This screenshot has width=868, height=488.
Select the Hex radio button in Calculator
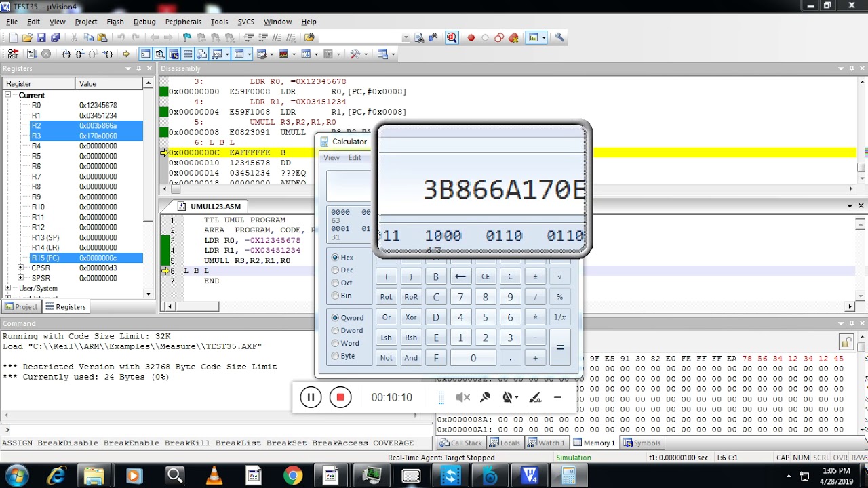tap(335, 258)
